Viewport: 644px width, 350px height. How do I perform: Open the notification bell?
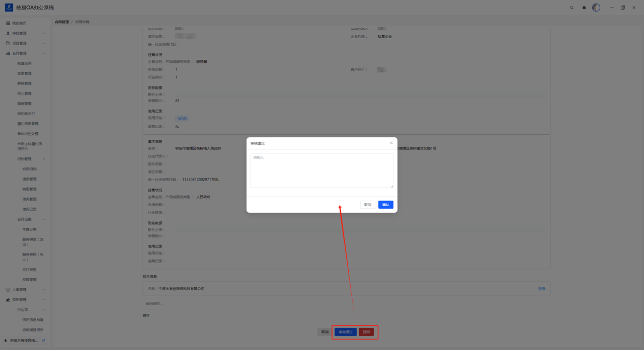tap(584, 8)
